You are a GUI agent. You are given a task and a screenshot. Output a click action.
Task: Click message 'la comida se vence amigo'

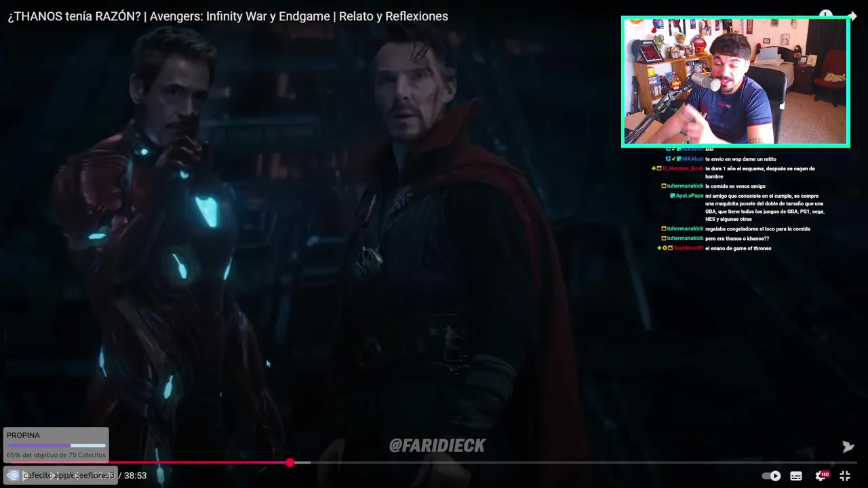[x=735, y=186]
